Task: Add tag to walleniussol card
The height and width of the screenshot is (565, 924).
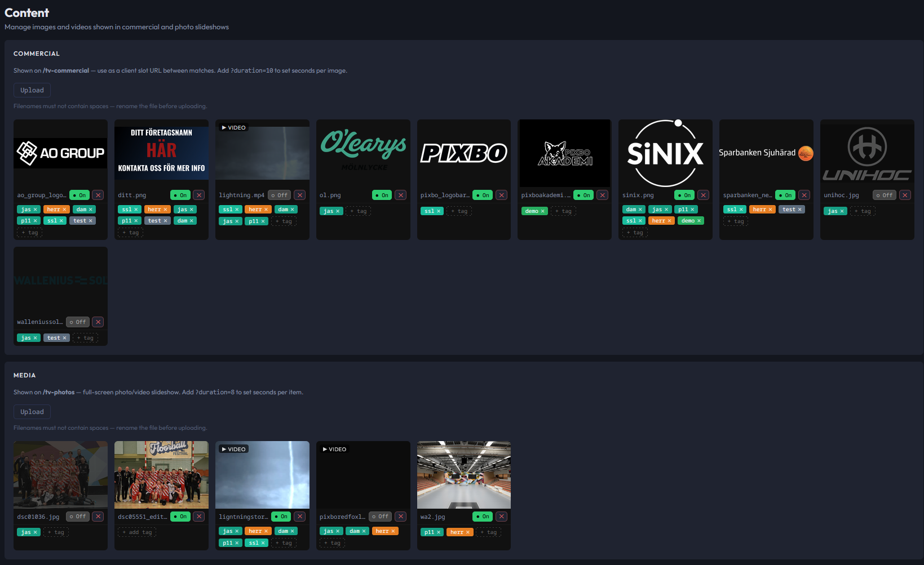Action: pos(85,338)
